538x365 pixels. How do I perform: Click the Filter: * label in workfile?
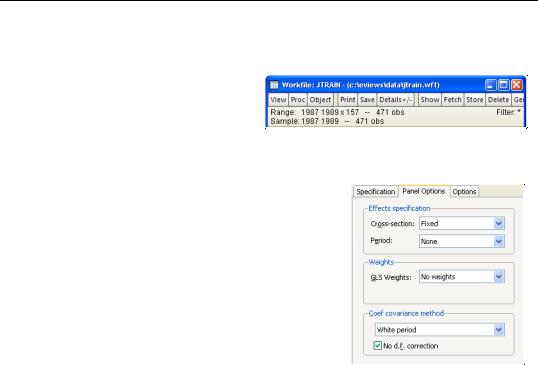[508, 112]
